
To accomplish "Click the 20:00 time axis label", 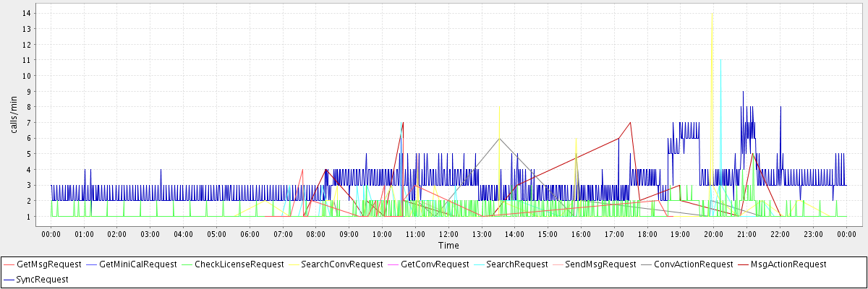I will (x=713, y=234).
